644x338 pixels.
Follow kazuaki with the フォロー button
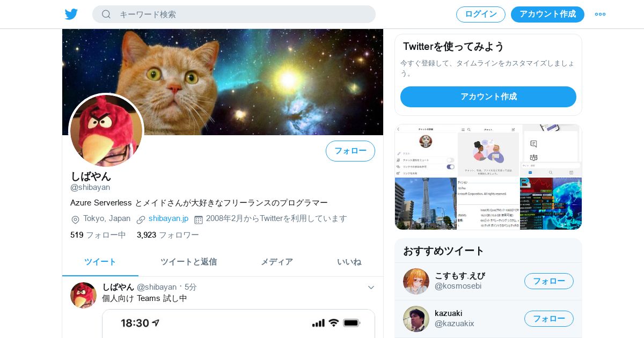(549, 319)
